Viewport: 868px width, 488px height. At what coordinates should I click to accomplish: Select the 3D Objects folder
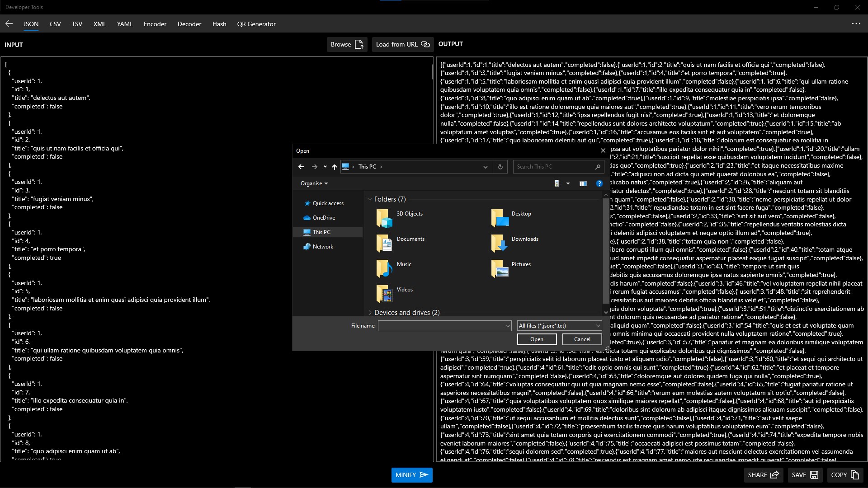(x=409, y=214)
